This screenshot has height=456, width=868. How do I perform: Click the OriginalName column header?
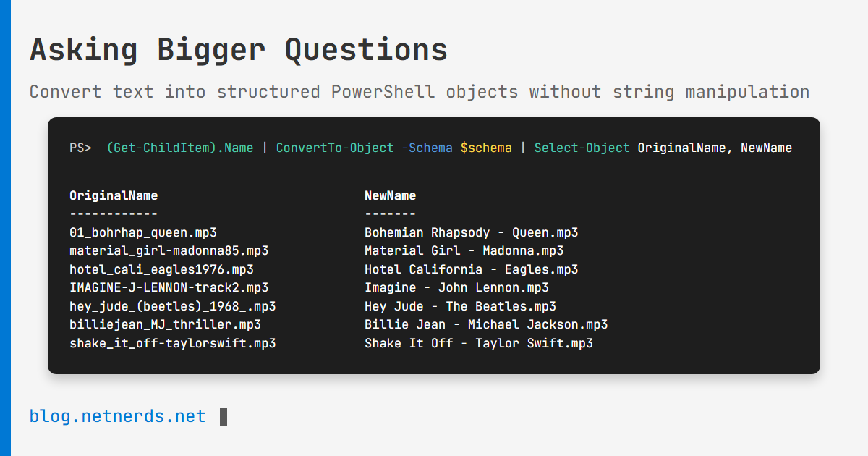[x=114, y=195]
